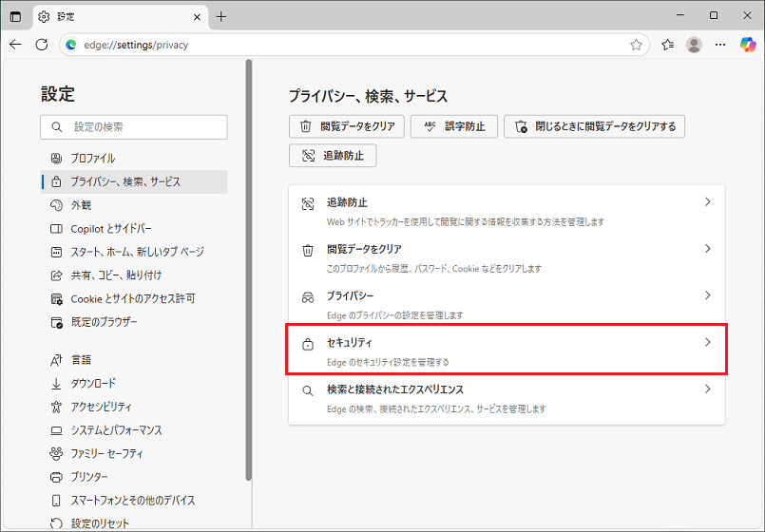Select プライバシー、検索、サービス in sidebar
This screenshot has height=532, width=765.
(x=134, y=181)
